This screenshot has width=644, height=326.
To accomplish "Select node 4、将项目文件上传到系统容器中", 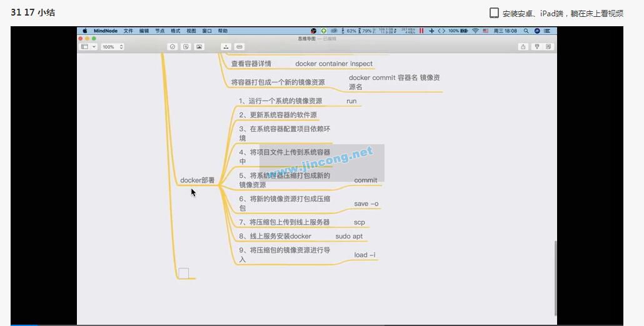I will pos(284,157).
